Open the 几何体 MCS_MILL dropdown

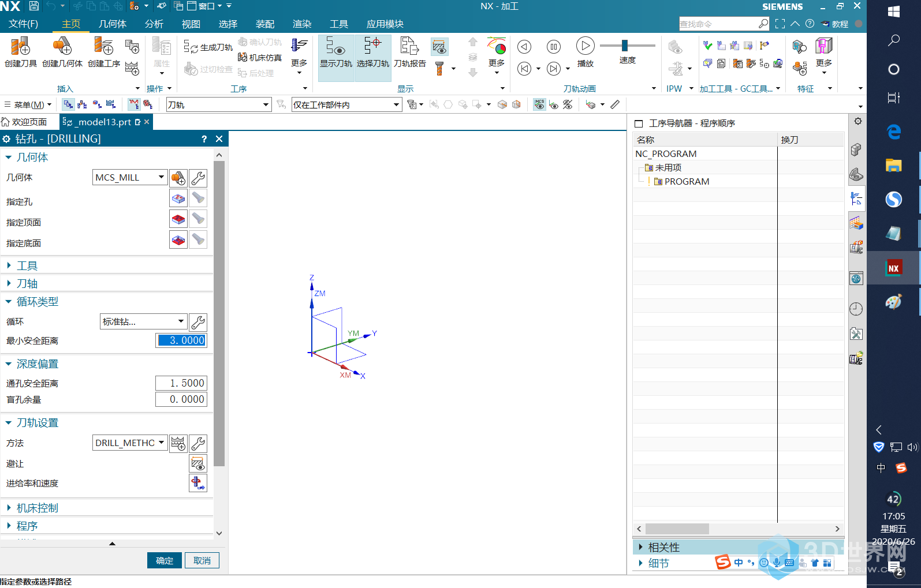pyautogui.click(x=130, y=177)
